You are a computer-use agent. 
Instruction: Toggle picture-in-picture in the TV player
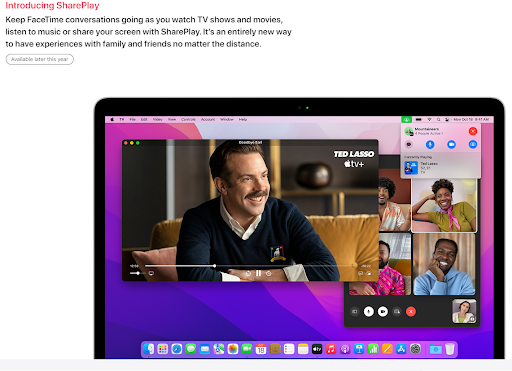coord(369,273)
